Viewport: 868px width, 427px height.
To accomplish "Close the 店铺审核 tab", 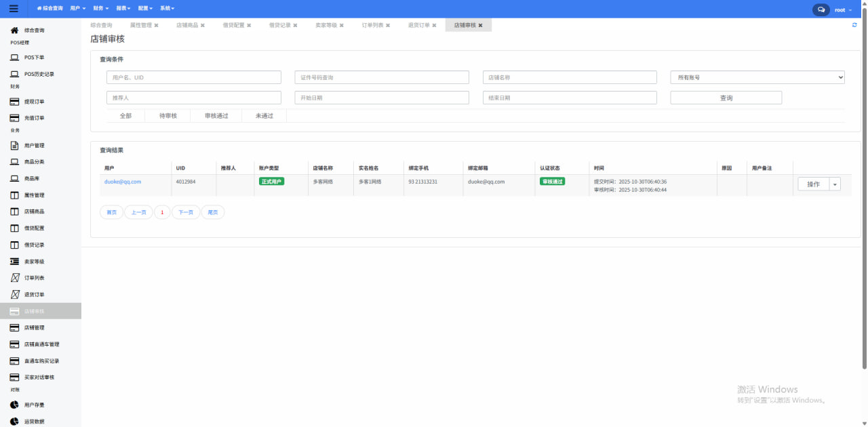I will pyautogui.click(x=480, y=25).
